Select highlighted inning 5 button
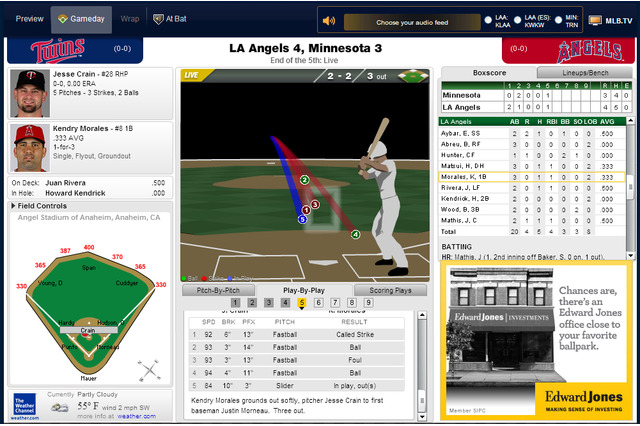Screen dimensions: 640x426 (x=302, y=302)
